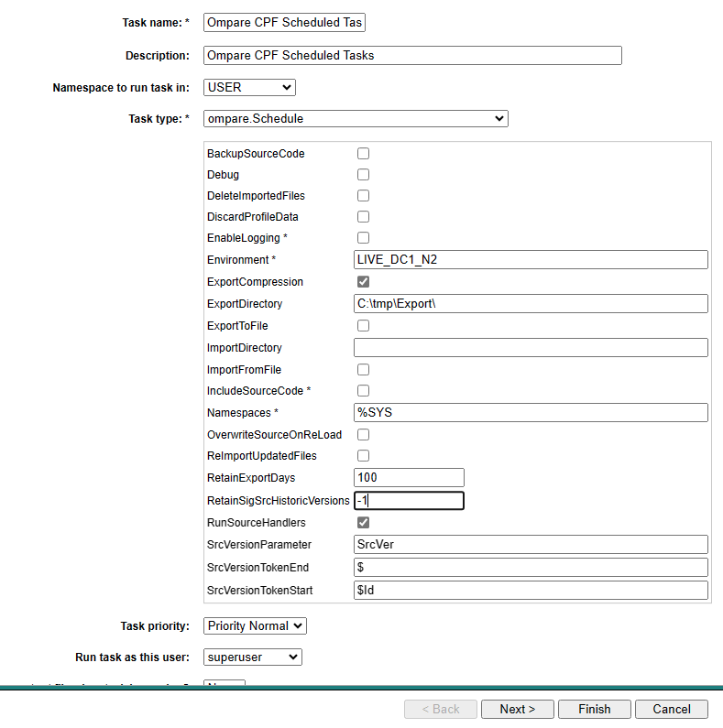Focus the SrcVersionParameter field
Viewport: 723px width, 728px height.
[x=531, y=545]
